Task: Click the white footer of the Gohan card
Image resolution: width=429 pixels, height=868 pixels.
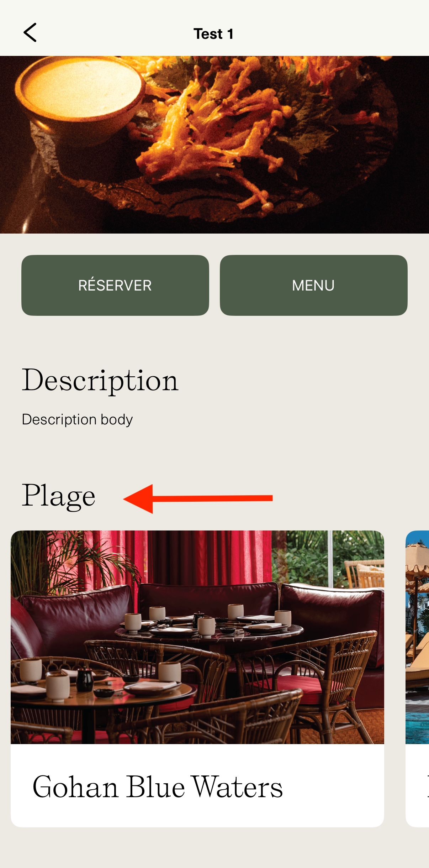Action: [x=197, y=785]
